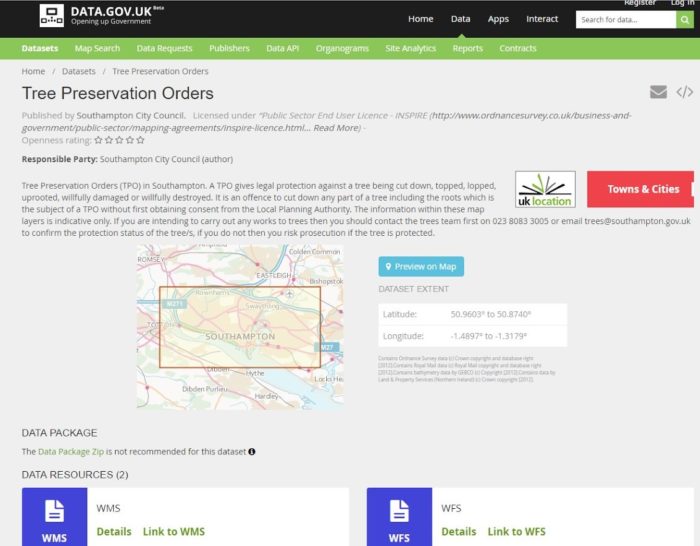The width and height of the screenshot is (700, 546).
Task: Select the Datasets tab in green bar
Action: point(40,48)
